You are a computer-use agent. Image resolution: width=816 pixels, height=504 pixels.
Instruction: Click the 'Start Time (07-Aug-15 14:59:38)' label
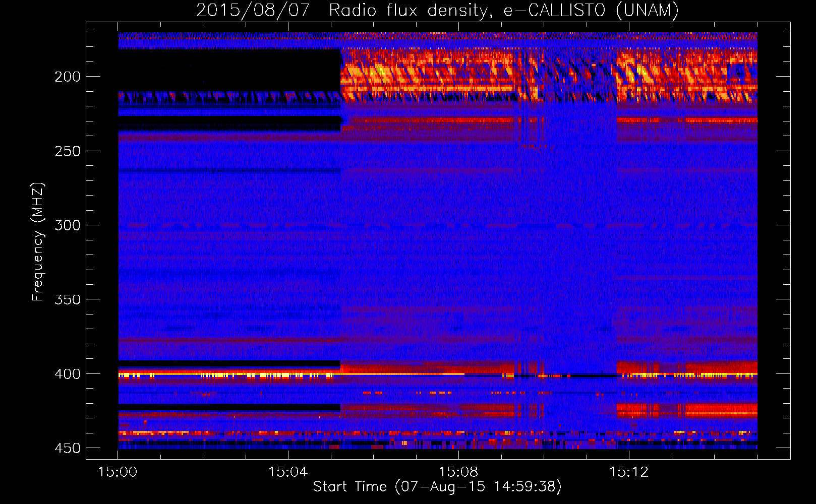coord(437,487)
